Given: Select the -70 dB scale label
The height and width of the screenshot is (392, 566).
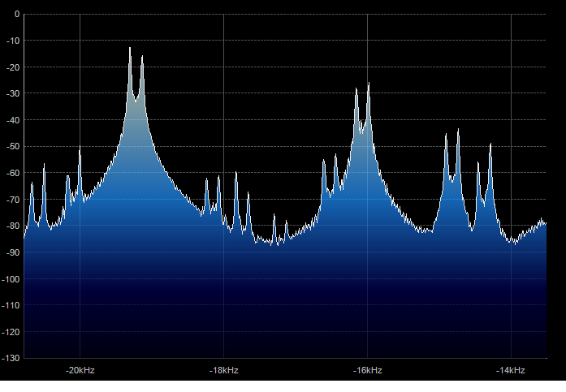Looking at the screenshot, I should pyautogui.click(x=13, y=200).
